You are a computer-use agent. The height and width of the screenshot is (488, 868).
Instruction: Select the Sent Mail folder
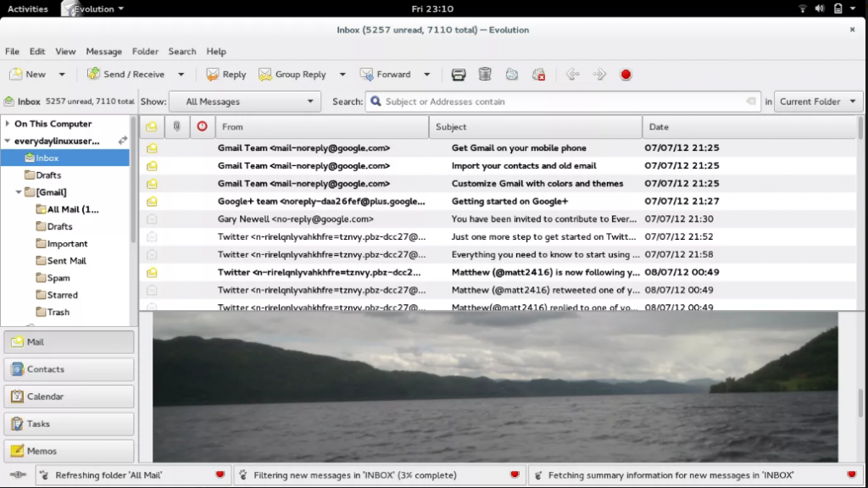pos(66,261)
